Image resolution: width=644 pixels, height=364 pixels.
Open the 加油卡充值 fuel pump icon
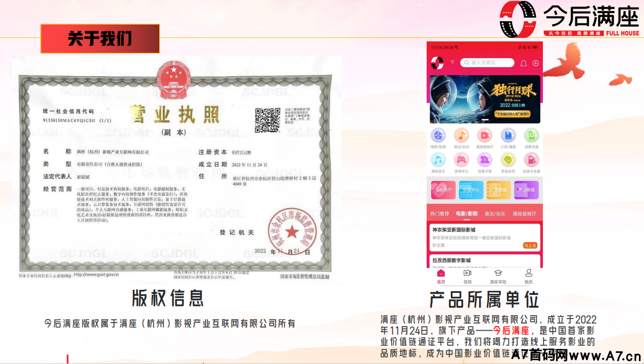click(x=531, y=160)
